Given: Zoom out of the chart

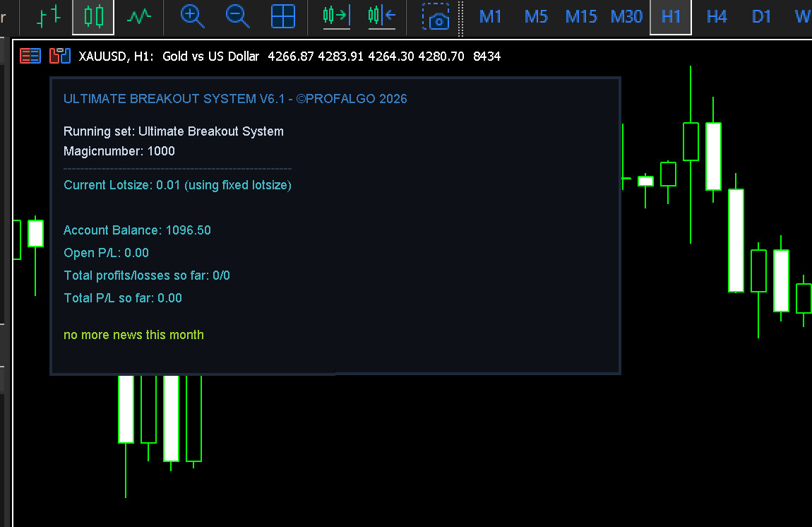Looking at the screenshot, I should pos(238,16).
